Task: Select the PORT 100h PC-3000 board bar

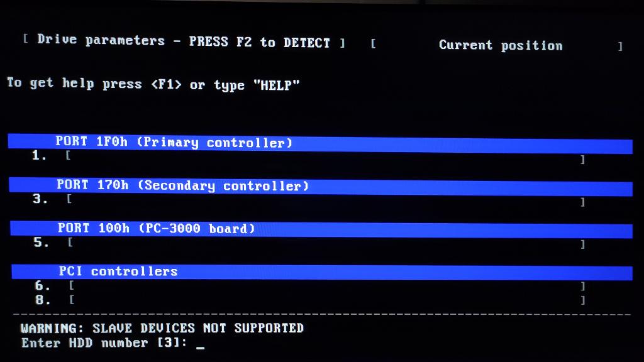Action: point(319,229)
